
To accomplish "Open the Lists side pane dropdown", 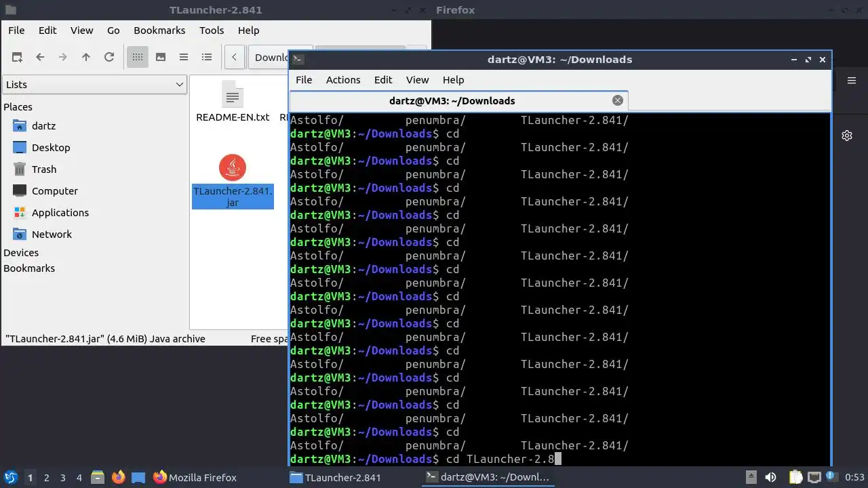I will pyautogui.click(x=94, y=85).
